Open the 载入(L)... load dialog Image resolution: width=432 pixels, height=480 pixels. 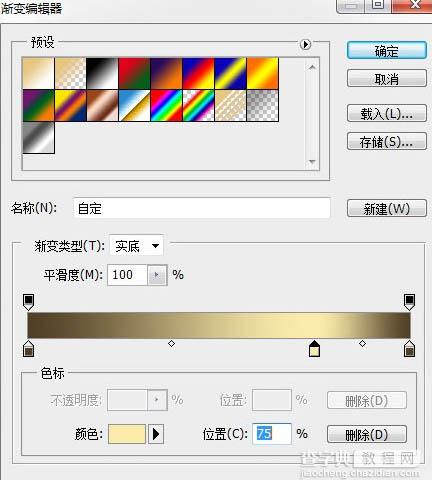coord(387,113)
